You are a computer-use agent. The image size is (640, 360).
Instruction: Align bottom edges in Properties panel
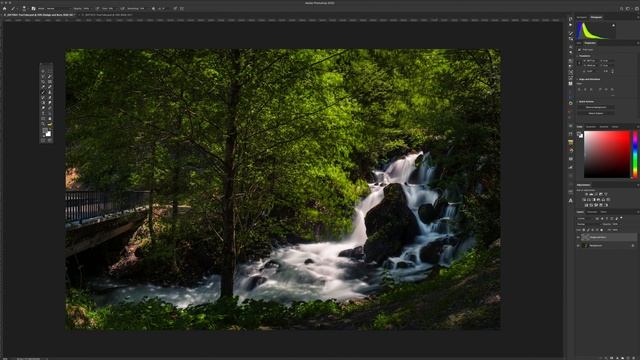612,89
